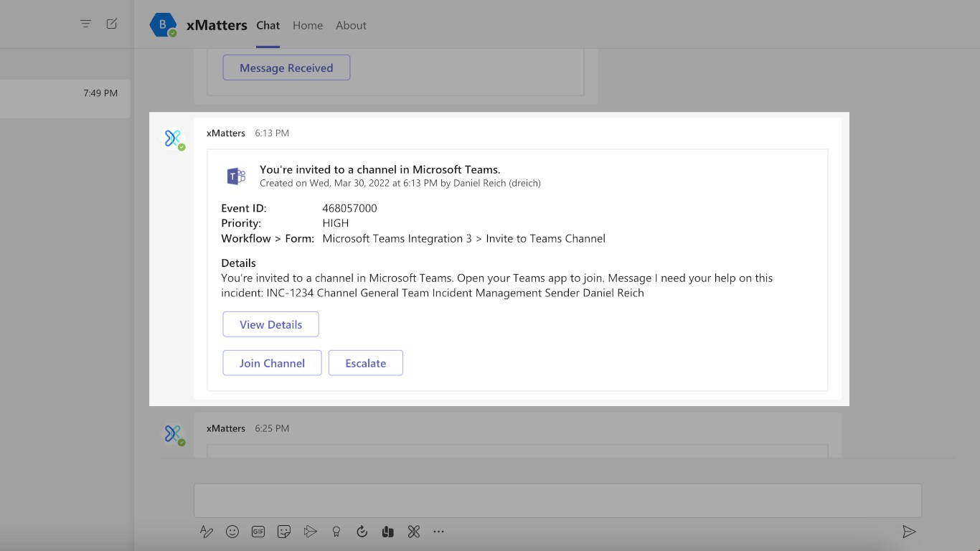Select the chat list entry timestamped 7:49 PM

coord(65,99)
